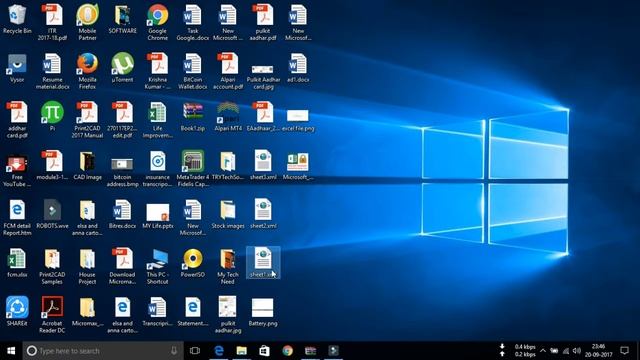Open the fom.xlsx spreadsheet

pos(17,263)
